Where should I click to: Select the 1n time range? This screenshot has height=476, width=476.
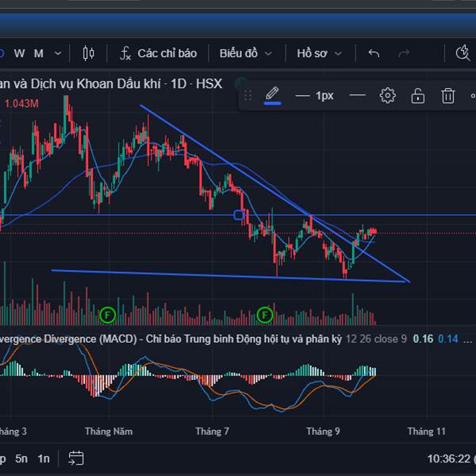tap(44, 459)
